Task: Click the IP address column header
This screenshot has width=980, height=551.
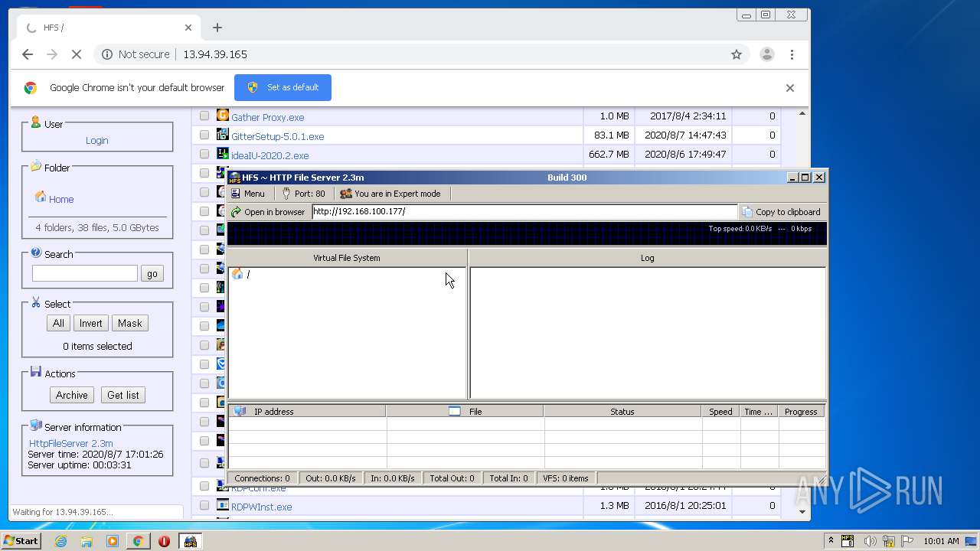Action: pyautogui.click(x=307, y=412)
